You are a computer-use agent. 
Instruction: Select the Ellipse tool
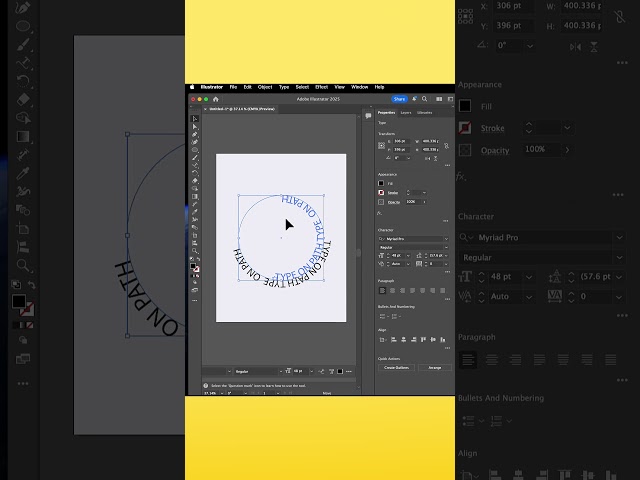coord(195,150)
